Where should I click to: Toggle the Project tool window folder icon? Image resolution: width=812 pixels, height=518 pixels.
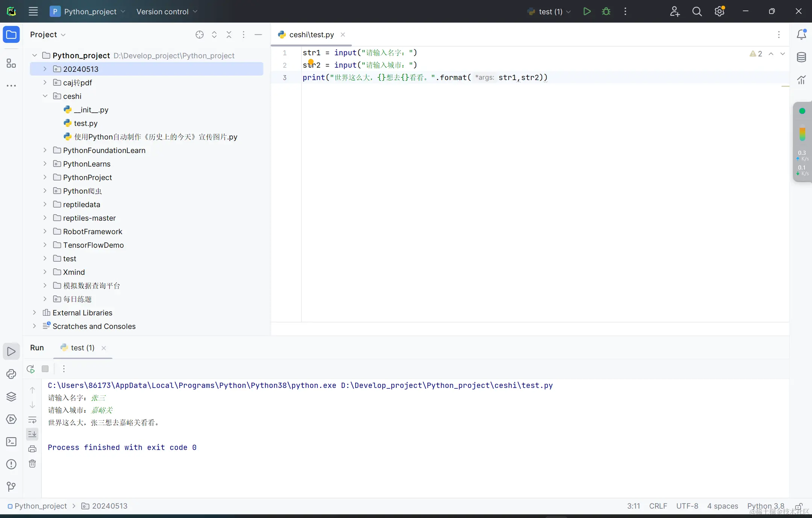11,35
